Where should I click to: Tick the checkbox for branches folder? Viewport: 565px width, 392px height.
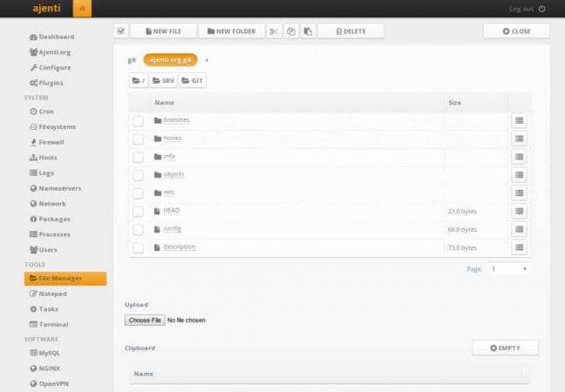coord(138,121)
